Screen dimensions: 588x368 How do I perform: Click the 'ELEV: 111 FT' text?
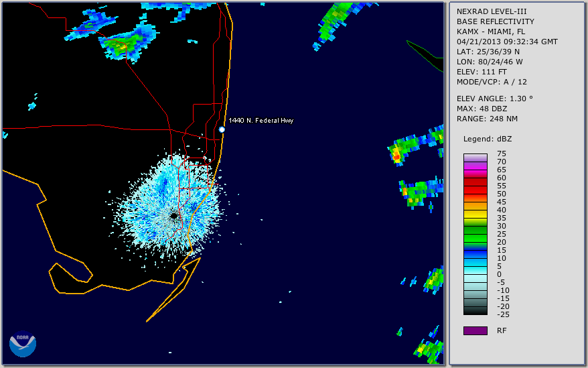[x=482, y=72]
